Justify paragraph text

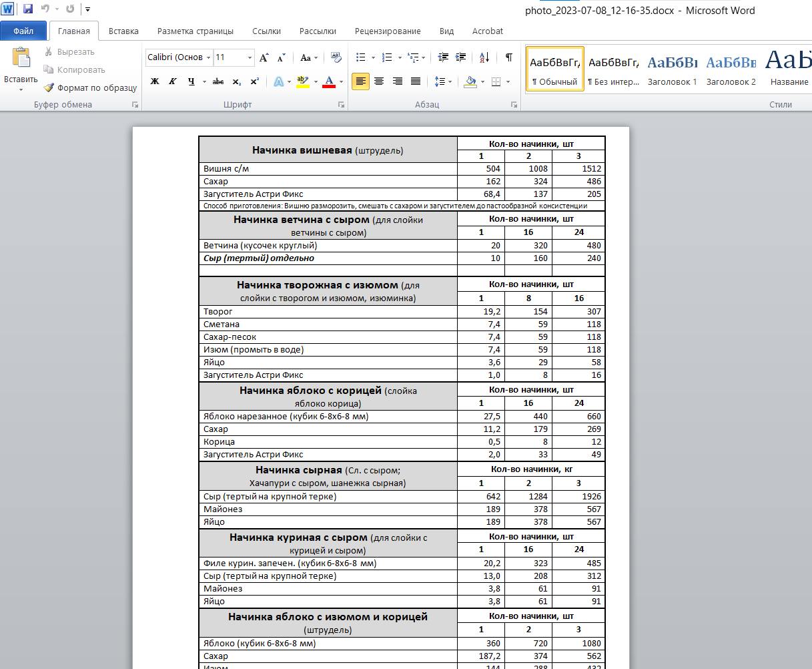[x=415, y=81]
